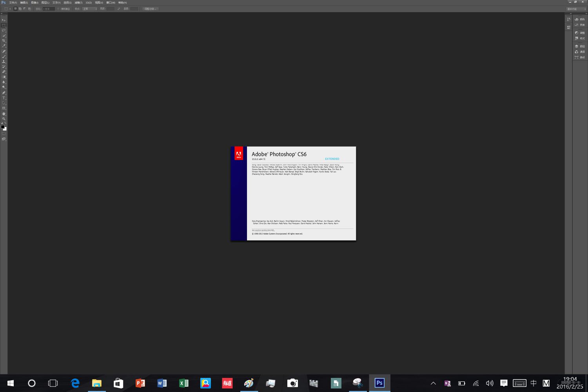Choose Intersect with Selection mode

[x=29, y=9]
